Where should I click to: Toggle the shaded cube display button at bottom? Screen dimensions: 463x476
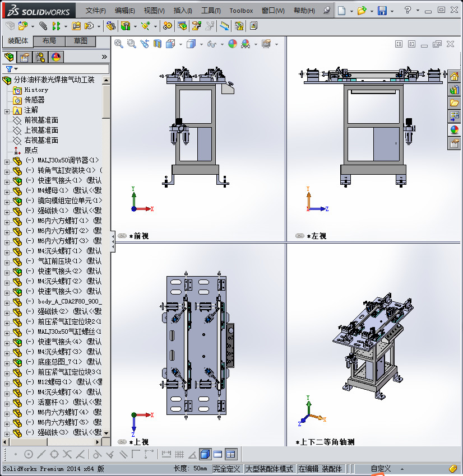pos(205,454)
